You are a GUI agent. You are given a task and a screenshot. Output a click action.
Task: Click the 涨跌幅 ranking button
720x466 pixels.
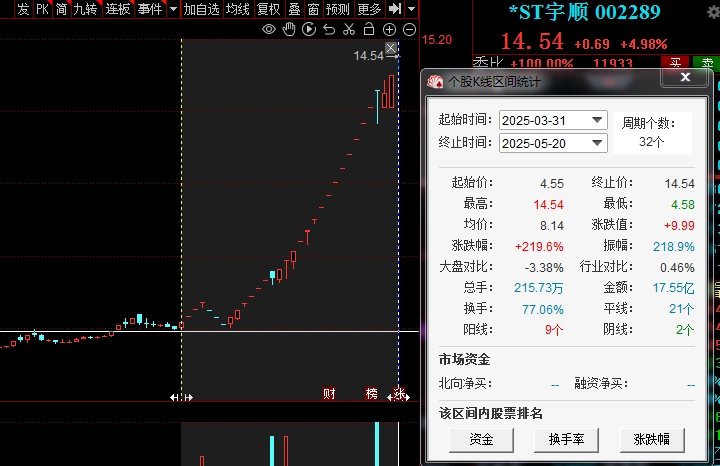tap(652, 440)
